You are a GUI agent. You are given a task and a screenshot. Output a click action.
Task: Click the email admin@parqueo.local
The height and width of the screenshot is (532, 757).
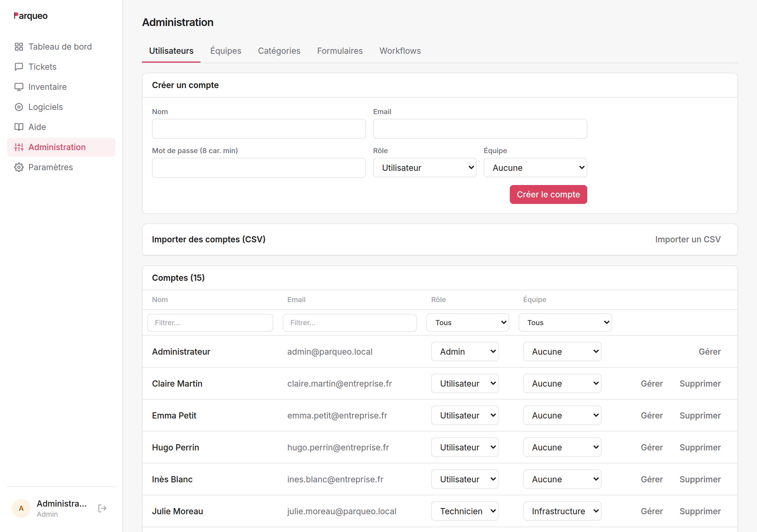tap(330, 352)
